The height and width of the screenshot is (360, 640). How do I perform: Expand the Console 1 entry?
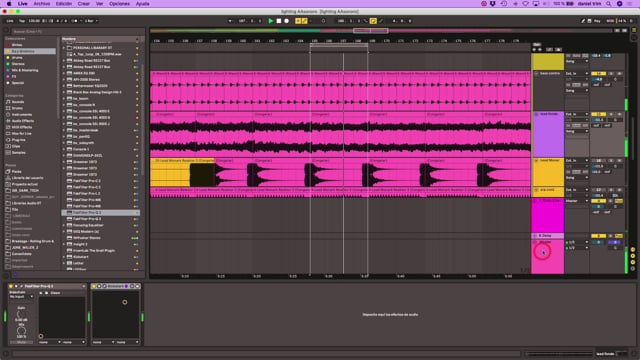click(x=64, y=149)
